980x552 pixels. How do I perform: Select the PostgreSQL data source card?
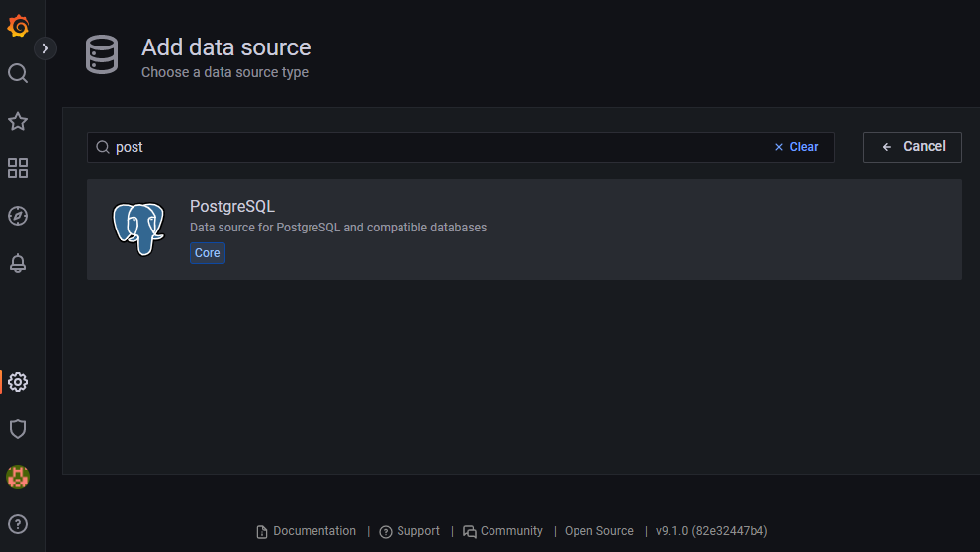[524, 230]
